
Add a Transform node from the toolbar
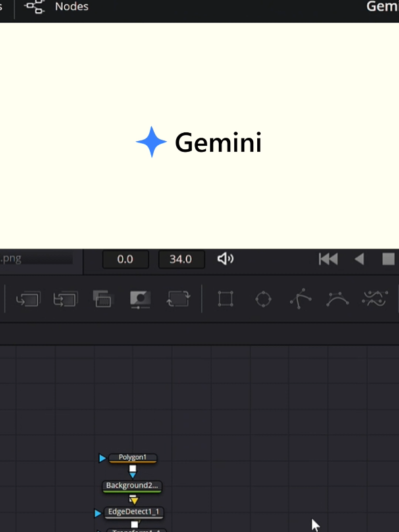click(x=178, y=299)
